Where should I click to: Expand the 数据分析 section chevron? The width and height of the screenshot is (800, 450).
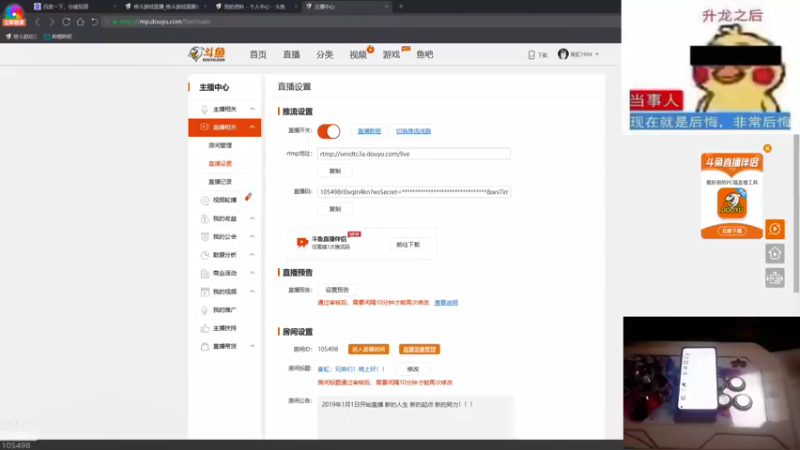[252, 255]
